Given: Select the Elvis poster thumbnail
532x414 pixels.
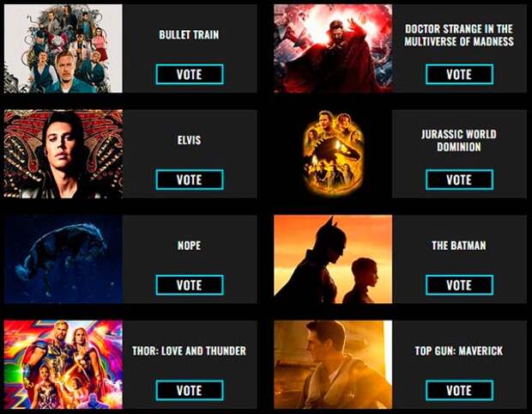Looking at the screenshot, I should click(63, 154).
